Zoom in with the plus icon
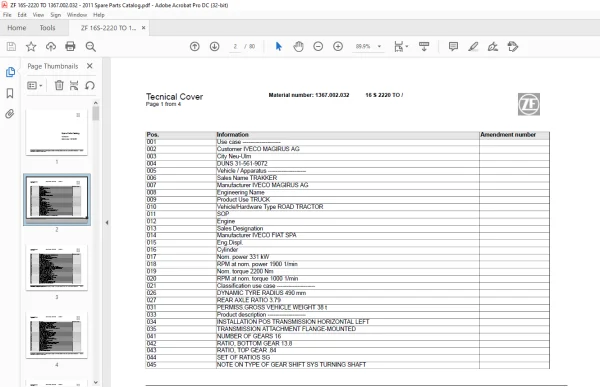The image size is (600, 387). 338,47
